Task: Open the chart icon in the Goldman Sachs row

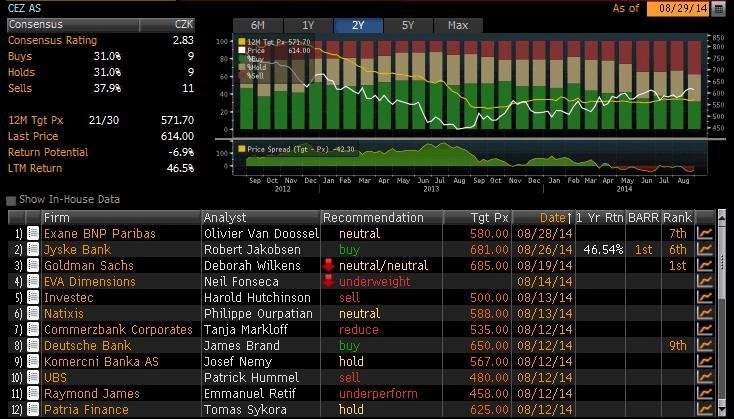Action: point(705,265)
